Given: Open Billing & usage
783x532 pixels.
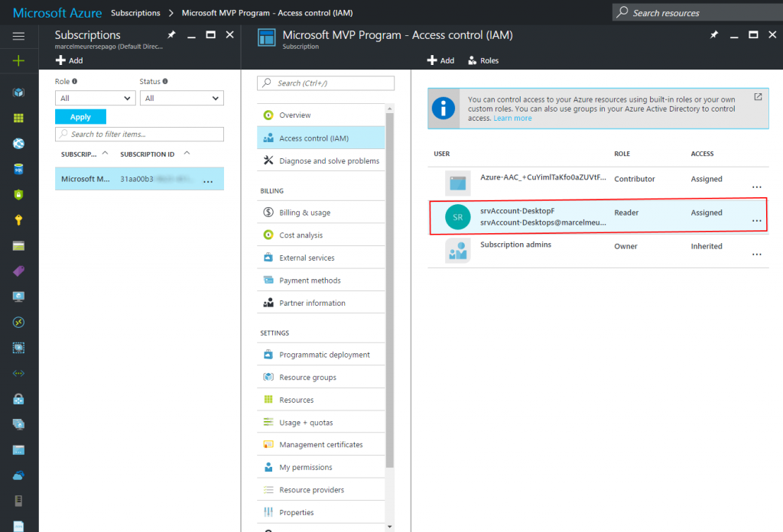Looking at the screenshot, I should [x=320, y=212].
